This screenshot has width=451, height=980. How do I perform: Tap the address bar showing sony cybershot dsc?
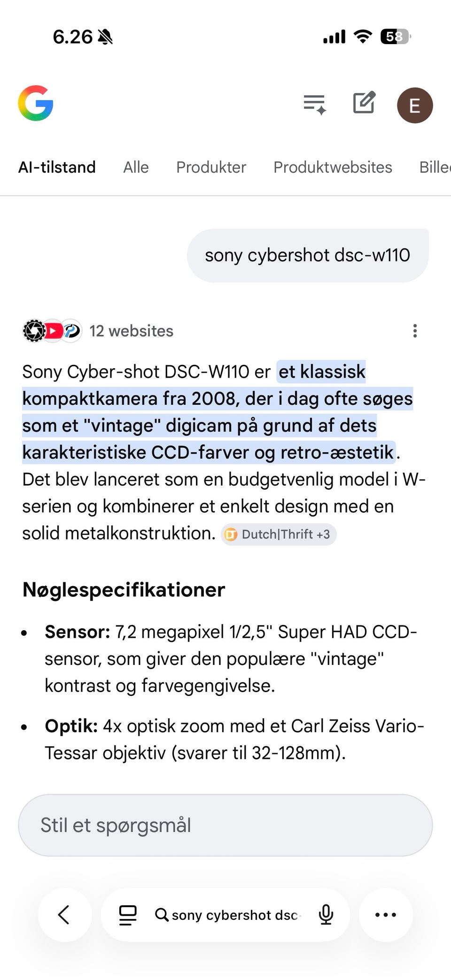235,915
